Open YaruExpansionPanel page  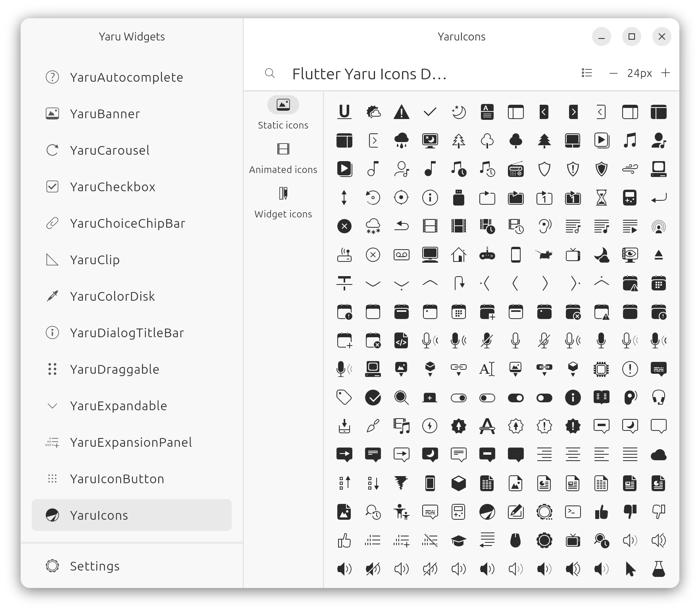pos(132,442)
